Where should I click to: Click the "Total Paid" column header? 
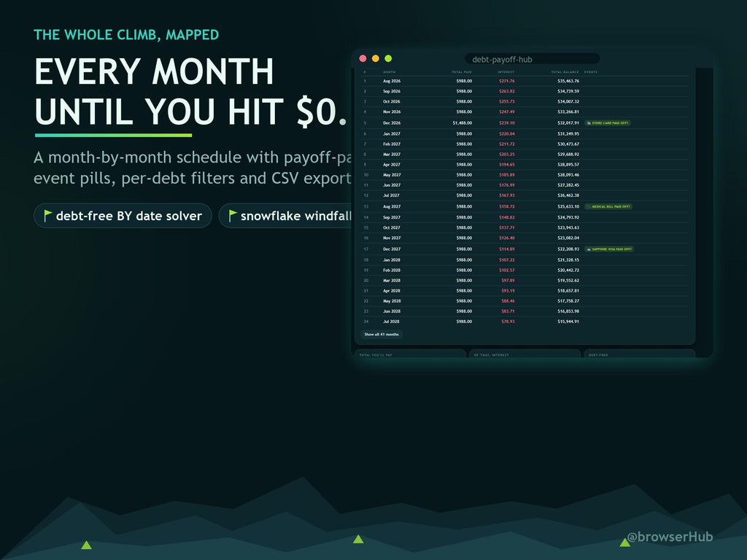462,72
